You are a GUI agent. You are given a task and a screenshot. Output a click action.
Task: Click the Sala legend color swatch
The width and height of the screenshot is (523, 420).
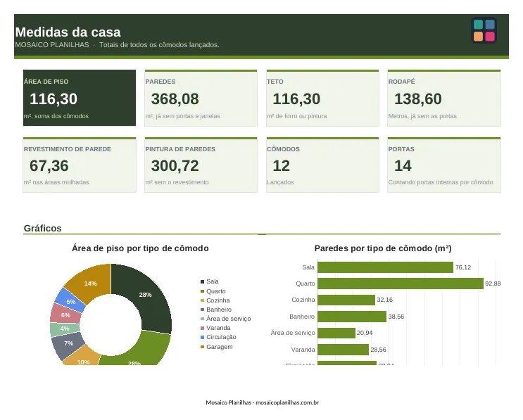202,281
